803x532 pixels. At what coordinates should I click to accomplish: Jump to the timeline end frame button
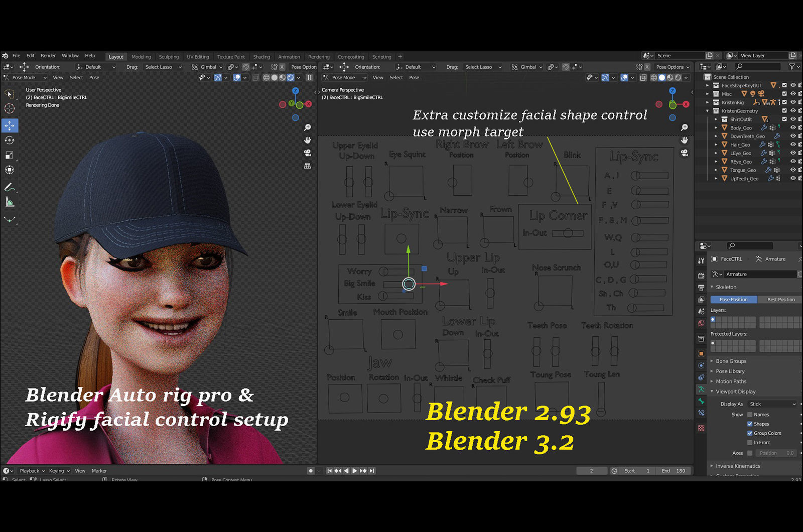pos(372,471)
